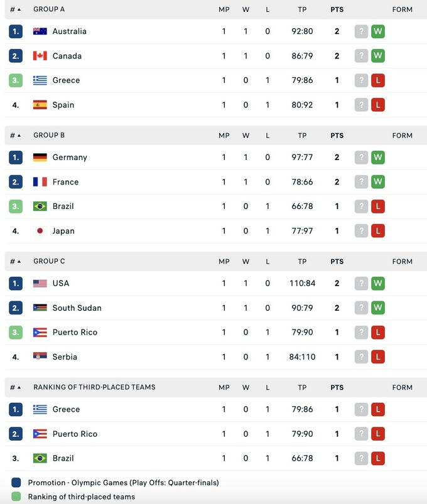Click Japan's red L form badge
Screen dimensions: 427x504
(377, 231)
